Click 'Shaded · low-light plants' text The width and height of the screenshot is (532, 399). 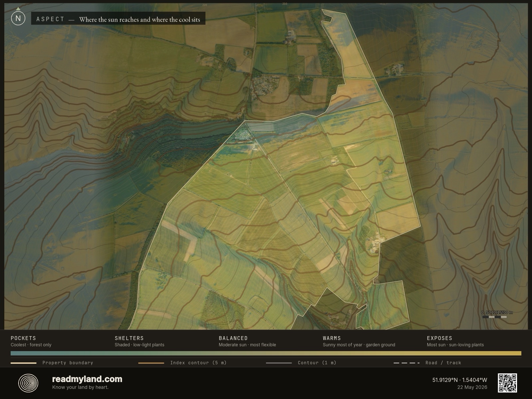click(x=139, y=345)
